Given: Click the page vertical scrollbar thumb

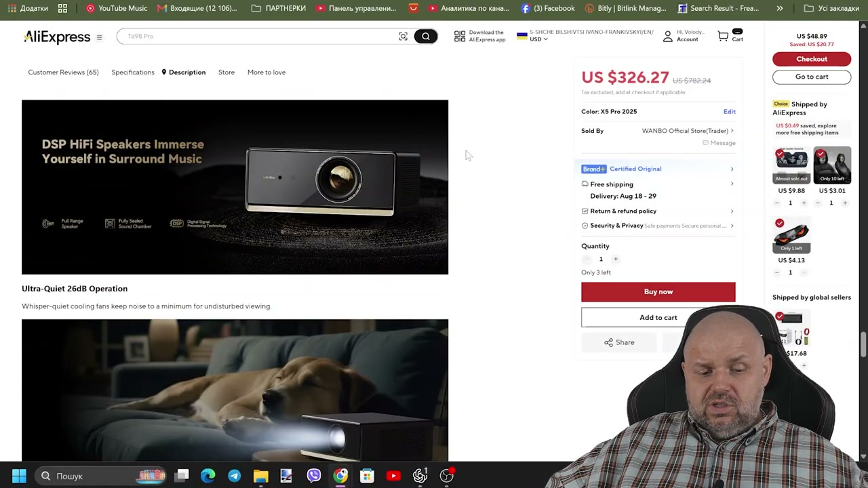Looking at the screenshot, I should click(x=863, y=344).
